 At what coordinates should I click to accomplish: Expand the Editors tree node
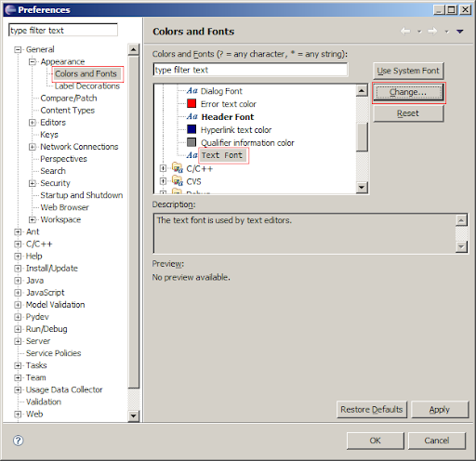pyautogui.click(x=33, y=123)
